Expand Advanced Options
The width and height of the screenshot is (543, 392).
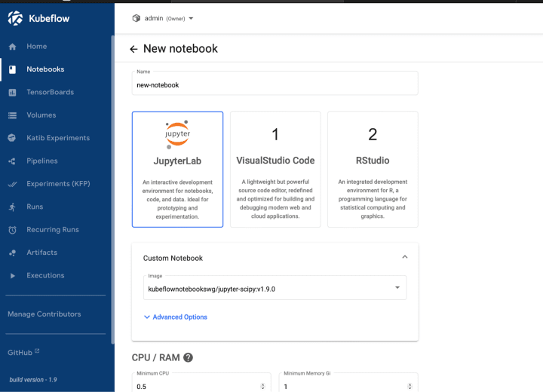click(x=176, y=317)
